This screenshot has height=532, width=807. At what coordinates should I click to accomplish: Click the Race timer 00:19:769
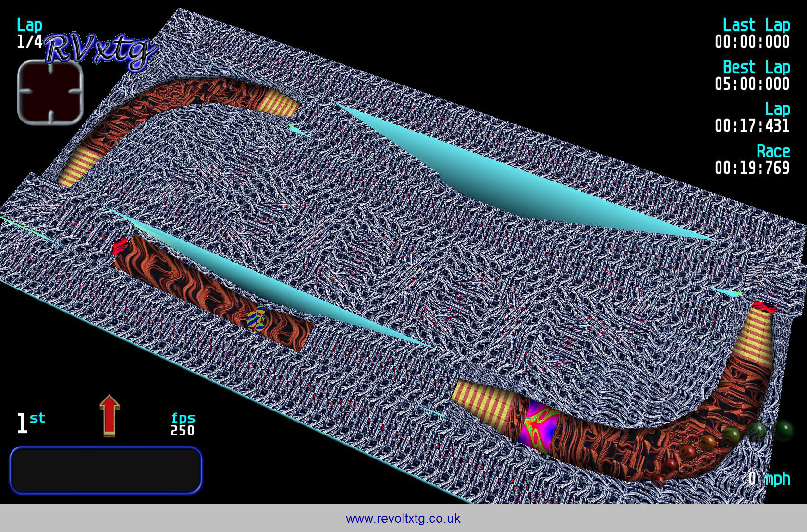(752, 160)
